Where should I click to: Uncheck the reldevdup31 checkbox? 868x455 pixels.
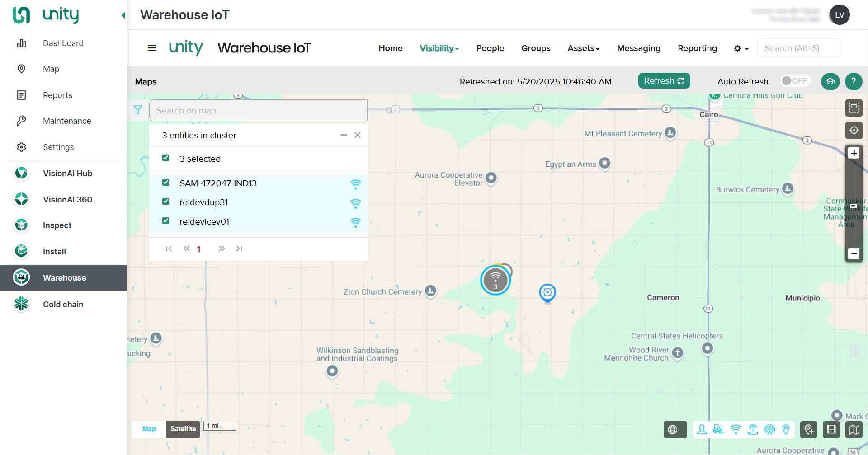click(x=166, y=202)
